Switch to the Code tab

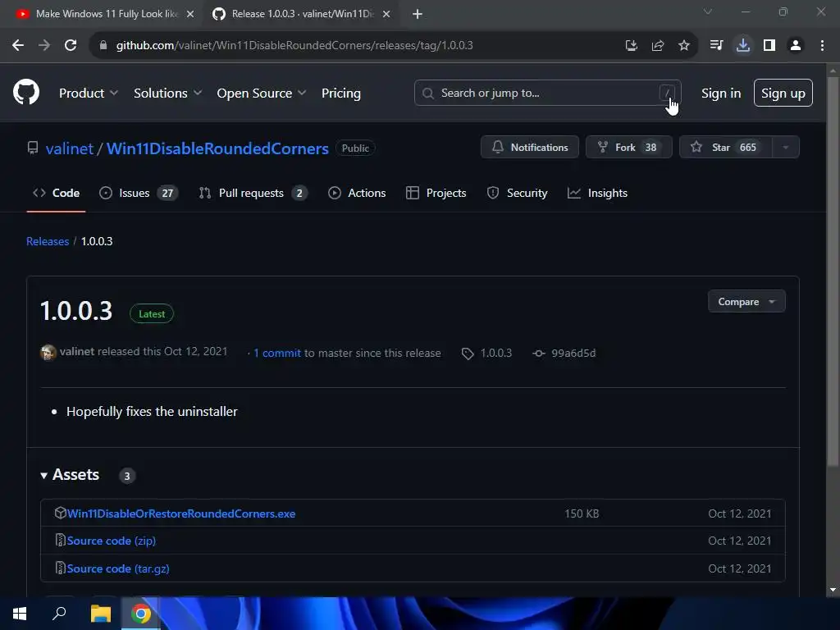point(57,193)
